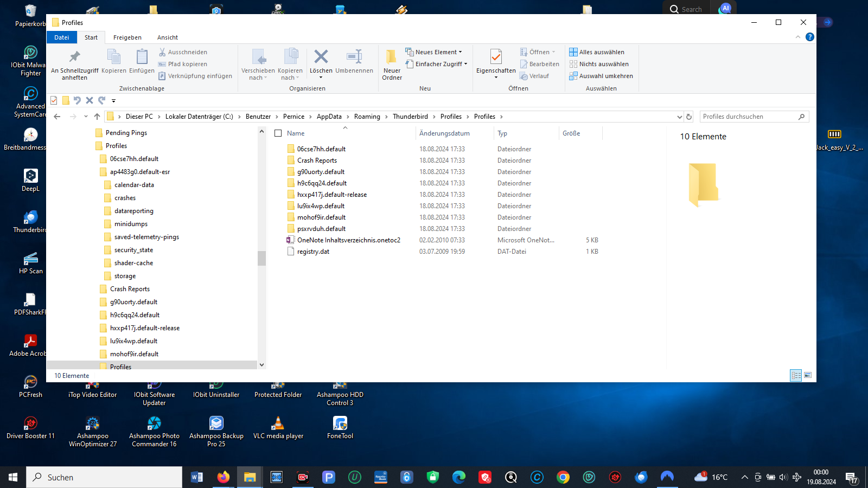Click the Umbenennen rename icon

[354, 57]
